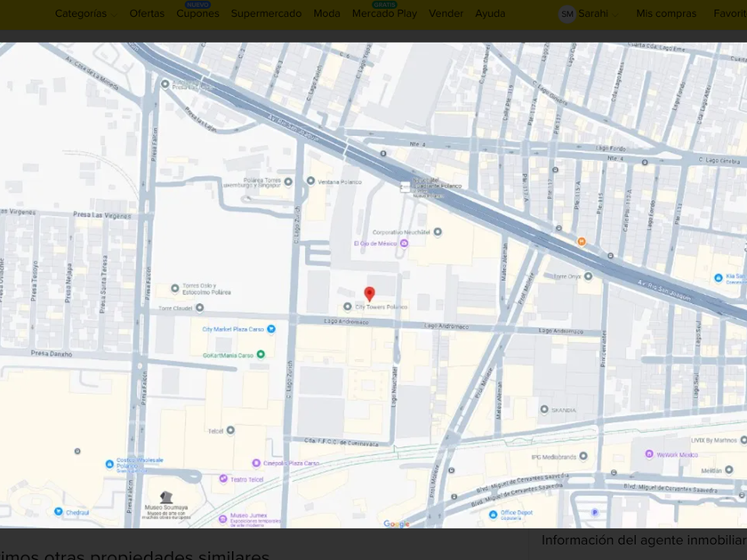Image resolution: width=747 pixels, height=560 pixels.
Task: Select the City Towers Polanco marker icon
Action: [348, 307]
